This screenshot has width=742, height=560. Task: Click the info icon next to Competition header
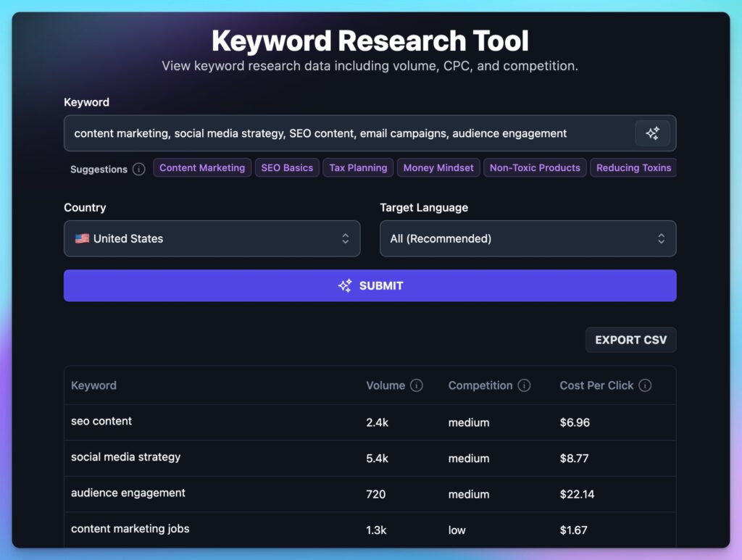click(x=524, y=385)
